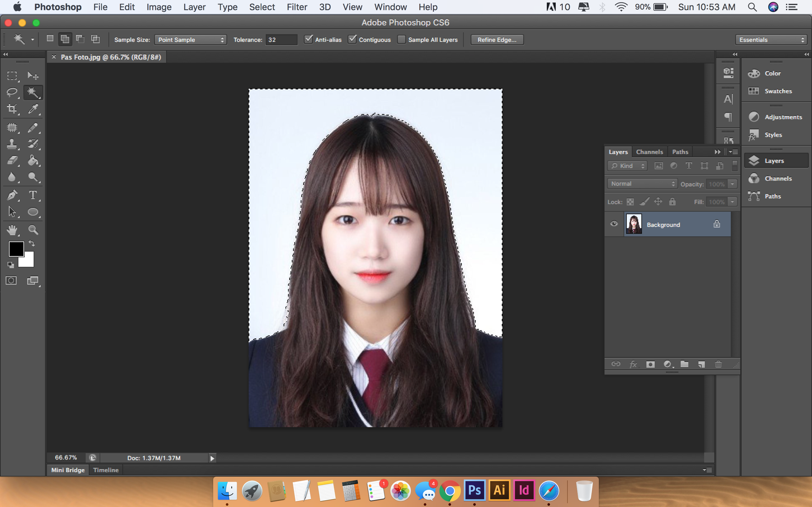
Task: Hide the Background layer visibility eye
Action: click(614, 224)
